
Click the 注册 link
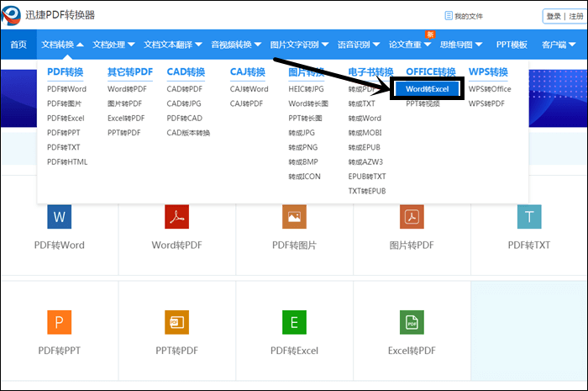pyautogui.click(x=576, y=16)
